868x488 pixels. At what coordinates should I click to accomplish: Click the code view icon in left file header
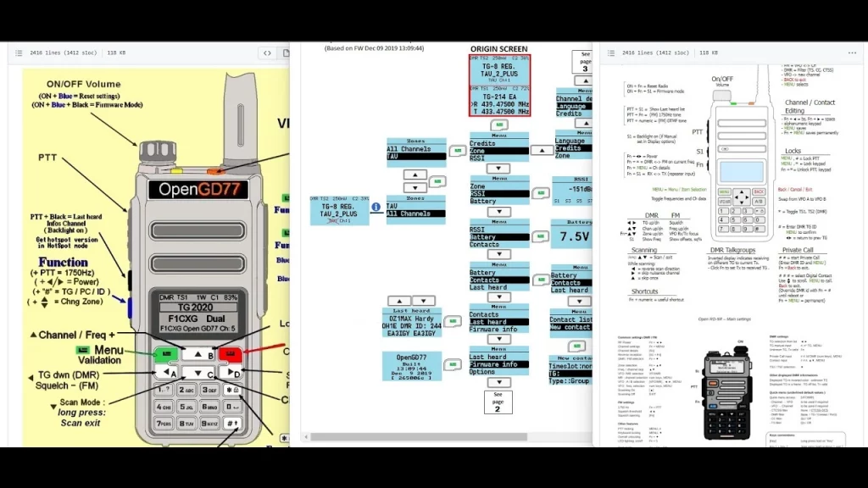[267, 53]
